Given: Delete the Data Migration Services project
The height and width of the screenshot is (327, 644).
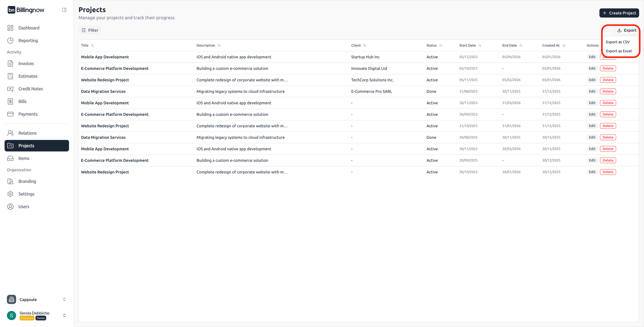Looking at the screenshot, I should [x=608, y=91].
